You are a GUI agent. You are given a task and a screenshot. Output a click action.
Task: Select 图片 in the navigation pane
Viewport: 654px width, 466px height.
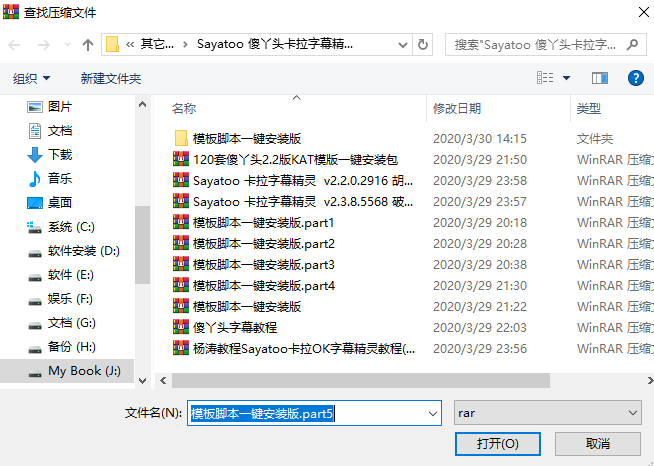point(60,107)
